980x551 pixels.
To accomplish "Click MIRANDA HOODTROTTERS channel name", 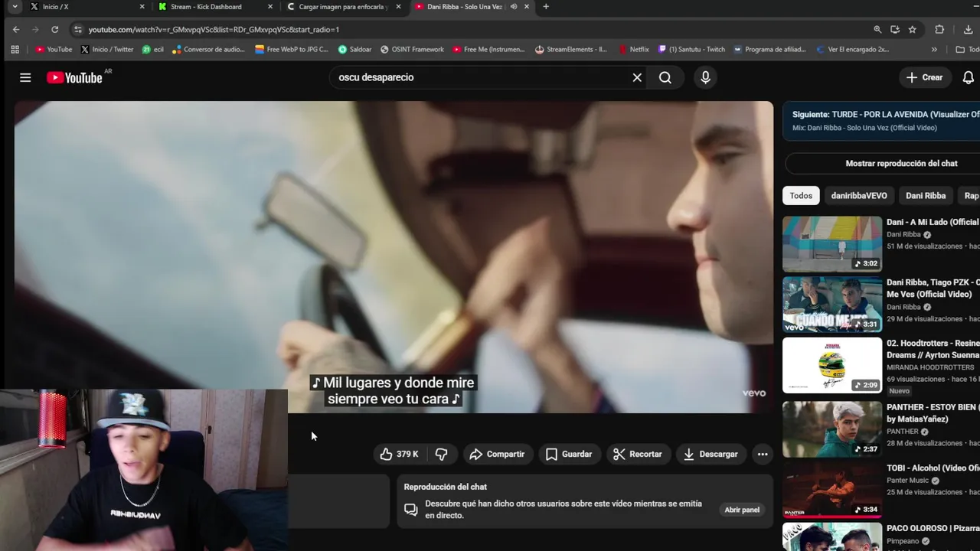I will tap(930, 367).
